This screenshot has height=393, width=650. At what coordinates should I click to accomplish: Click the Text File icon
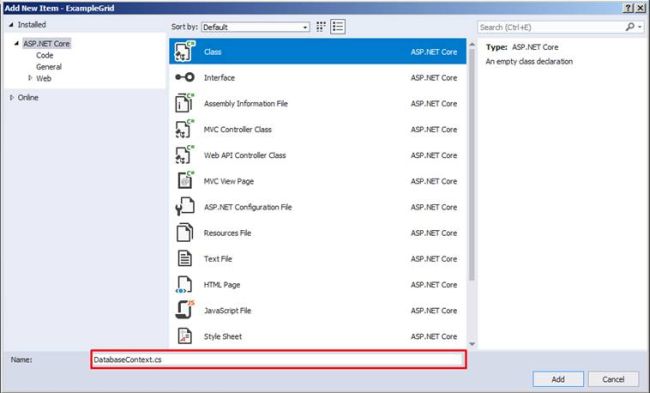(184, 258)
